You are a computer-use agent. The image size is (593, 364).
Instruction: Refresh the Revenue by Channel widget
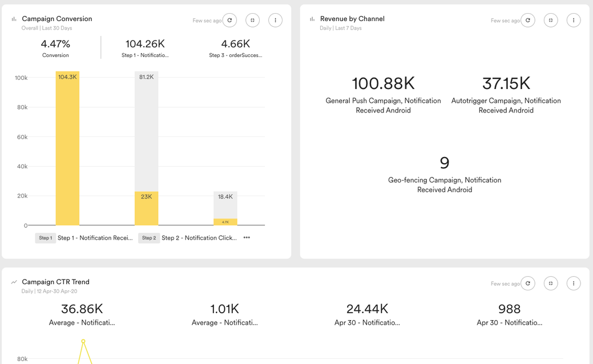[528, 21]
